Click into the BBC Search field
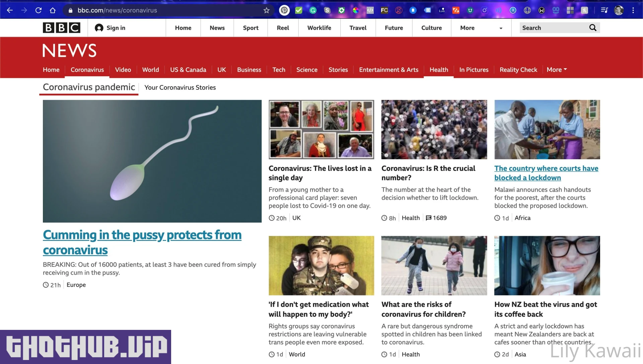 pyautogui.click(x=553, y=28)
